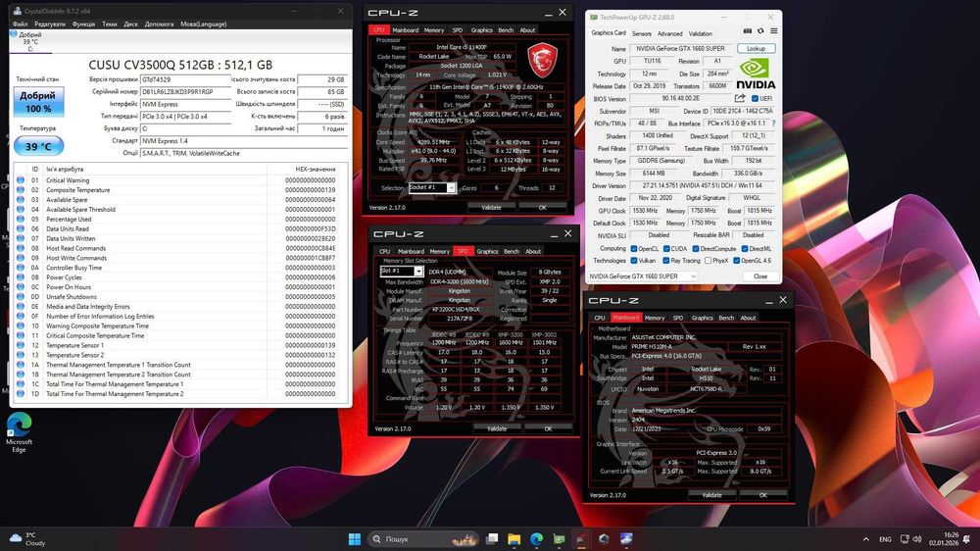Image resolution: width=980 pixels, height=551 pixels.
Task: Toggle the CUDA checkbox
Action: click(x=666, y=248)
